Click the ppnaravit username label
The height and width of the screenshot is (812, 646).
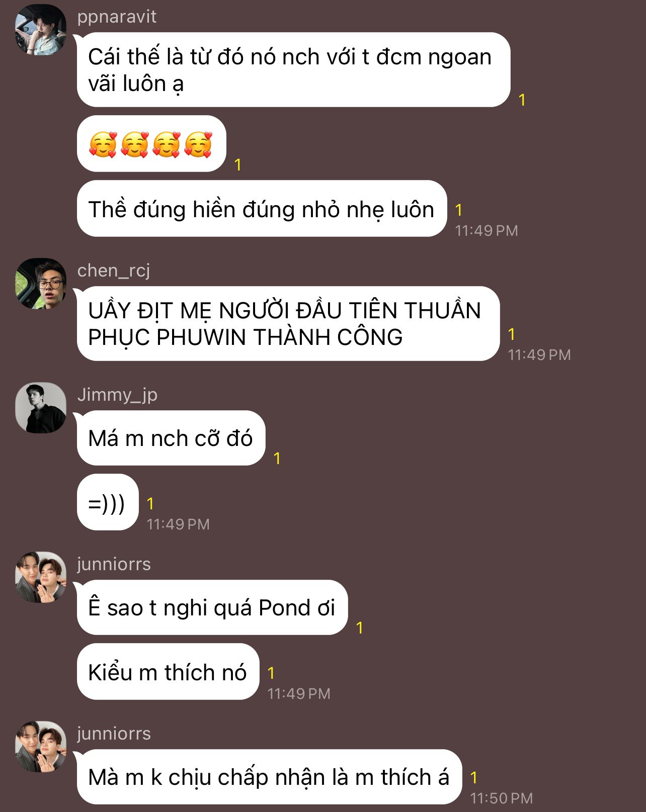pyautogui.click(x=117, y=17)
